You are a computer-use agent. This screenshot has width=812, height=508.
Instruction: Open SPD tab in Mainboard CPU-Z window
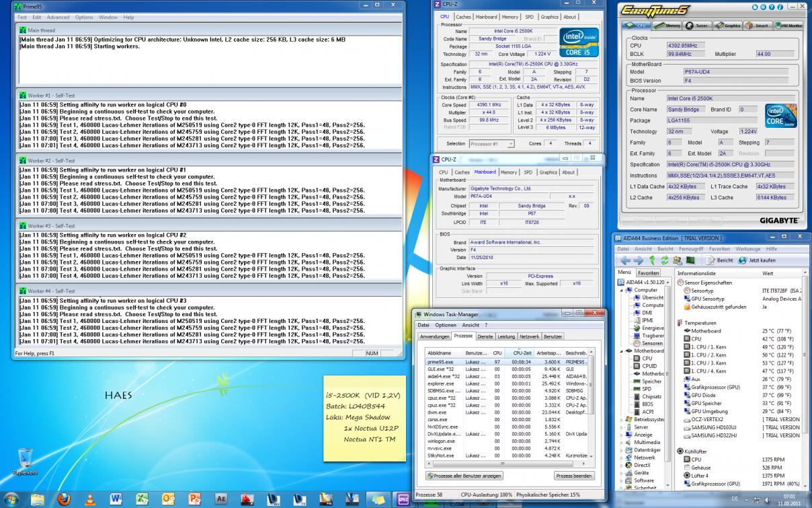pyautogui.click(x=528, y=172)
